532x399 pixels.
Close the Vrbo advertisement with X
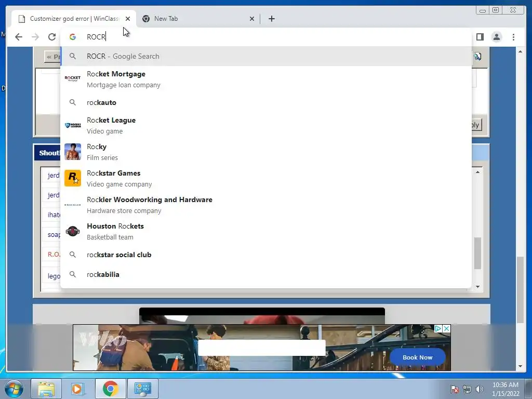(x=447, y=328)
